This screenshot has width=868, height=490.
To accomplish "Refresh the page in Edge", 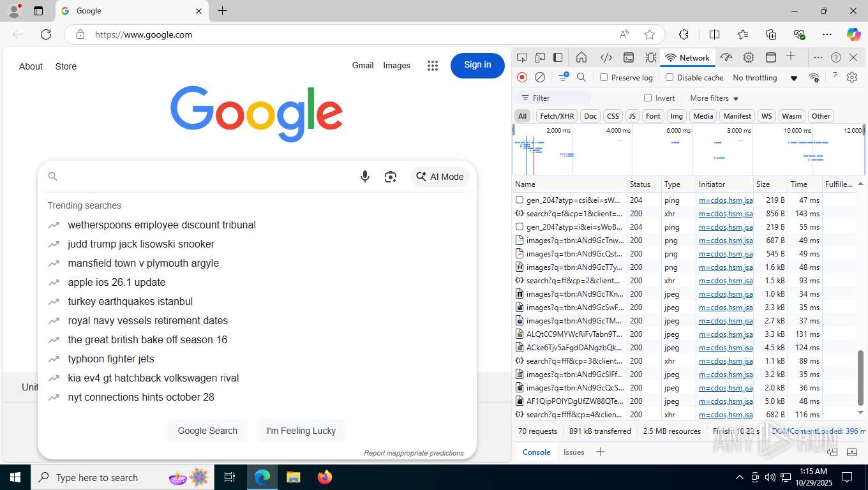I will [x=46, y=34].
